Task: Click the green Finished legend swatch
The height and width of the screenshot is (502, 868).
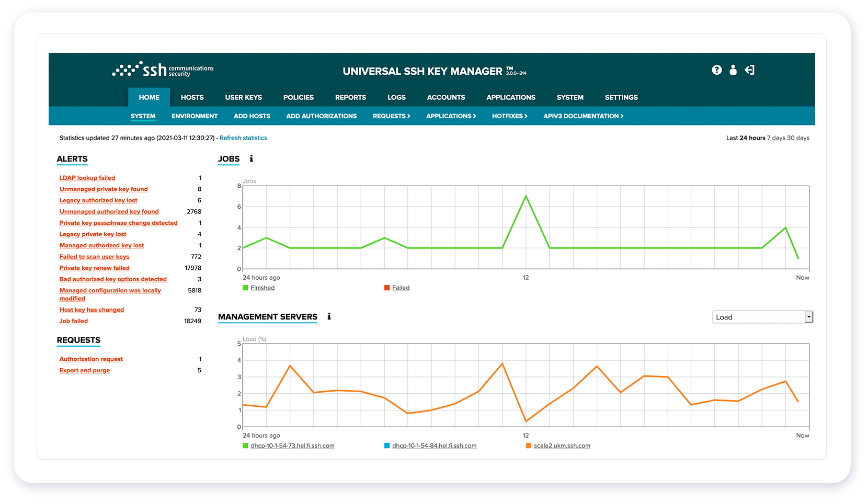Action: pyautogui.click(x=245, y=288)
